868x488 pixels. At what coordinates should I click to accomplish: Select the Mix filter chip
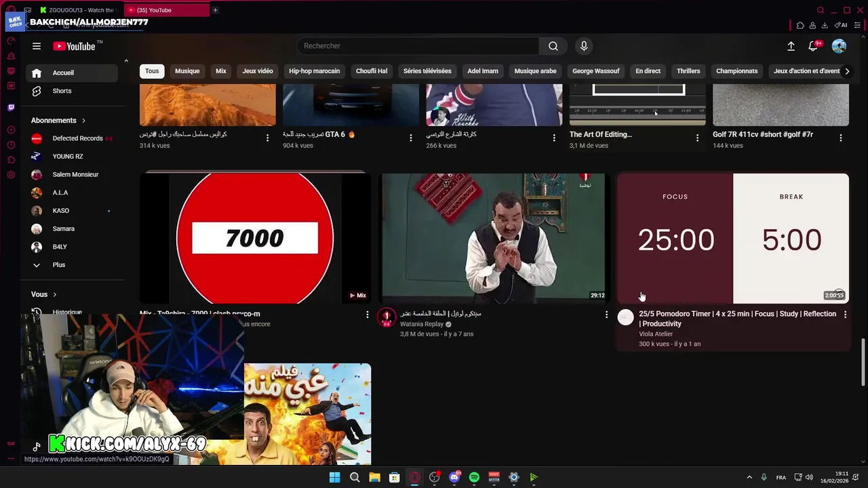221,71
